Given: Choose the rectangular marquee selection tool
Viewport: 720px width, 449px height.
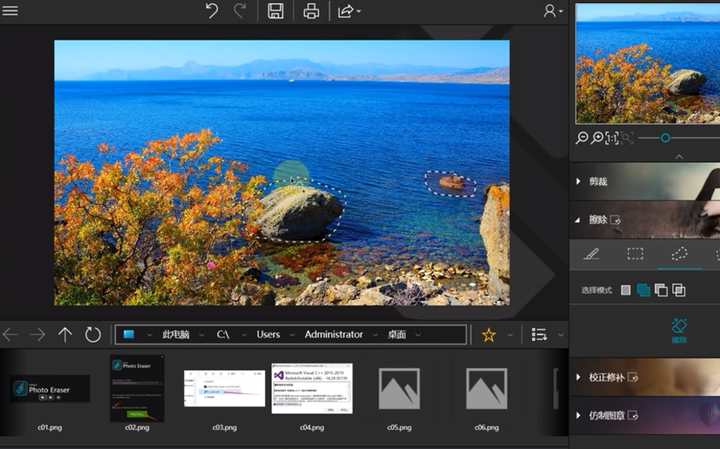Looking at the screenshot, I should tap(635, 254).
